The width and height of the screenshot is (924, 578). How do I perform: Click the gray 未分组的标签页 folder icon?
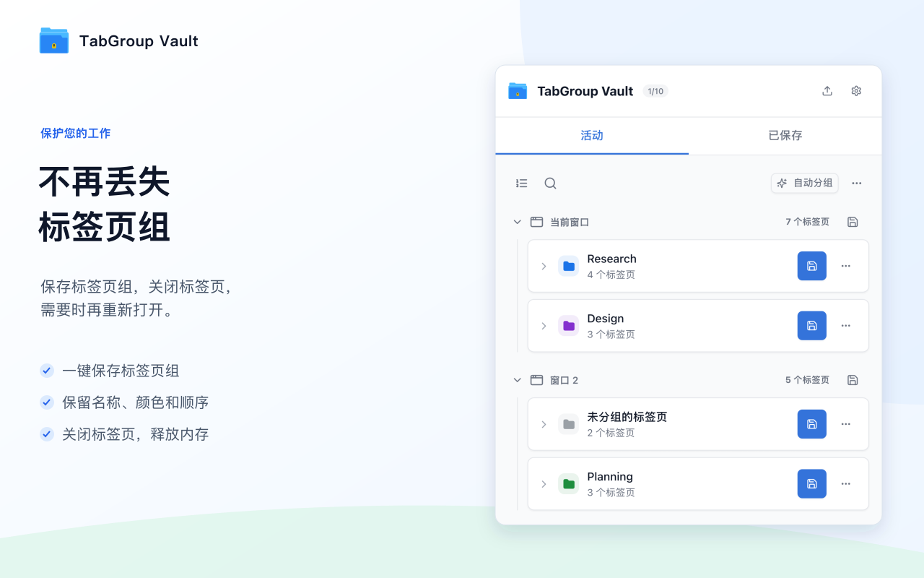click(569, 424)
